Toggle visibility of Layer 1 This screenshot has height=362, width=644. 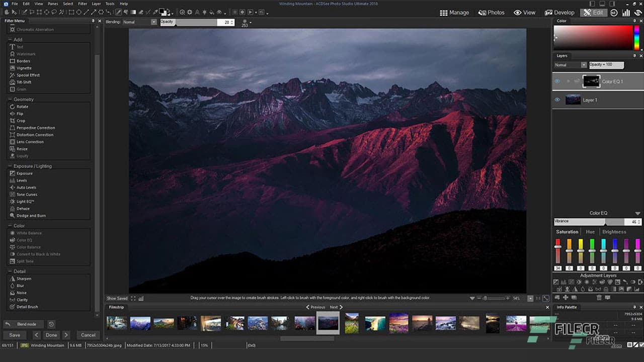[x=557, y=100]
